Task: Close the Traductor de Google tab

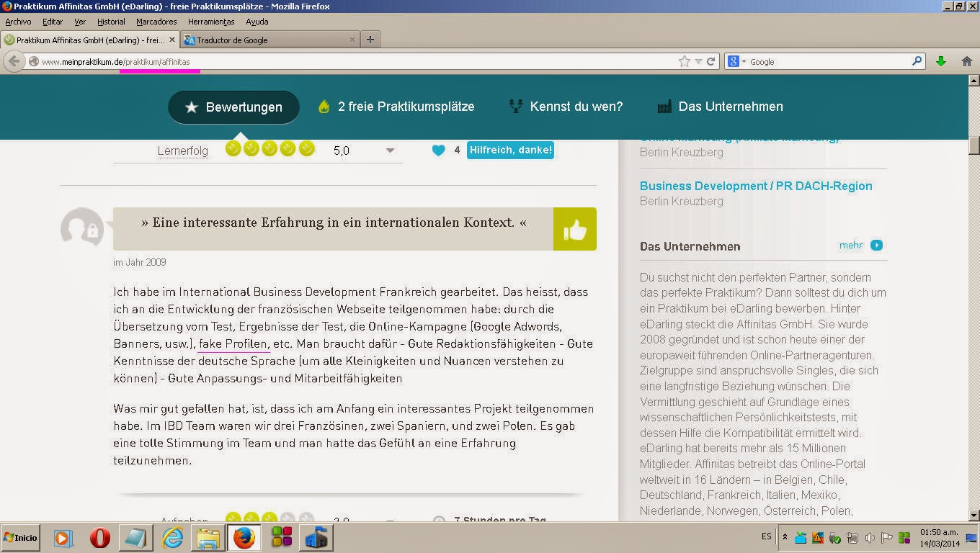Action: coord(352,40)
